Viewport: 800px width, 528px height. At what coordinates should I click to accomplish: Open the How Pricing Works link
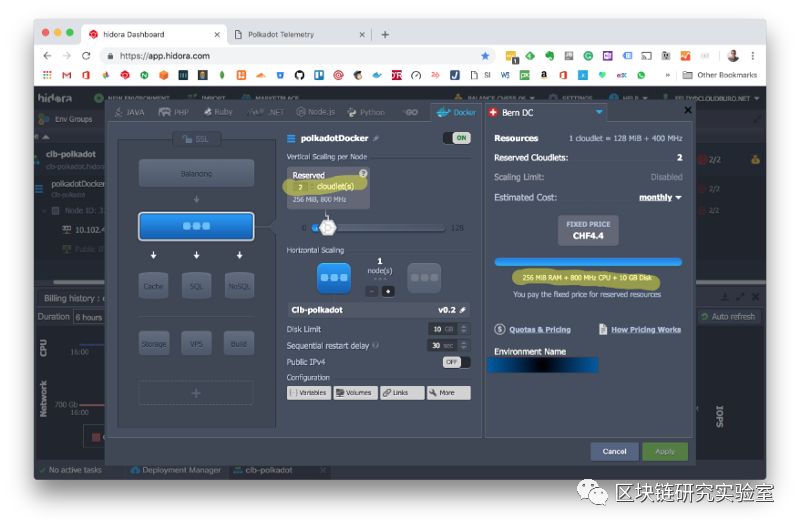[640, 330]
